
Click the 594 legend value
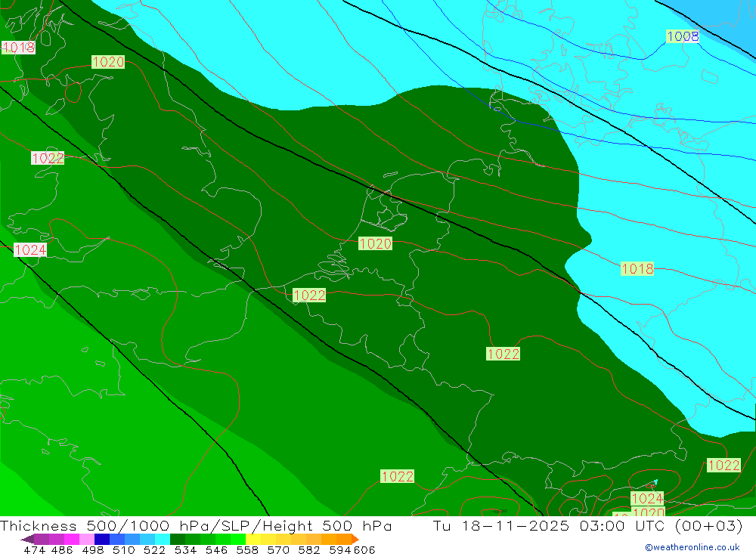tap(340, 550)
